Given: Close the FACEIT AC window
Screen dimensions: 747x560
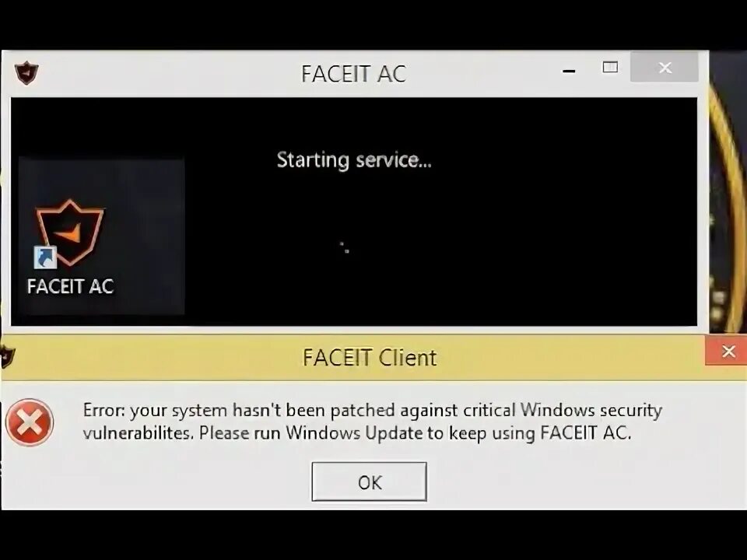Looking at the screenshot, I should (665, 68).
